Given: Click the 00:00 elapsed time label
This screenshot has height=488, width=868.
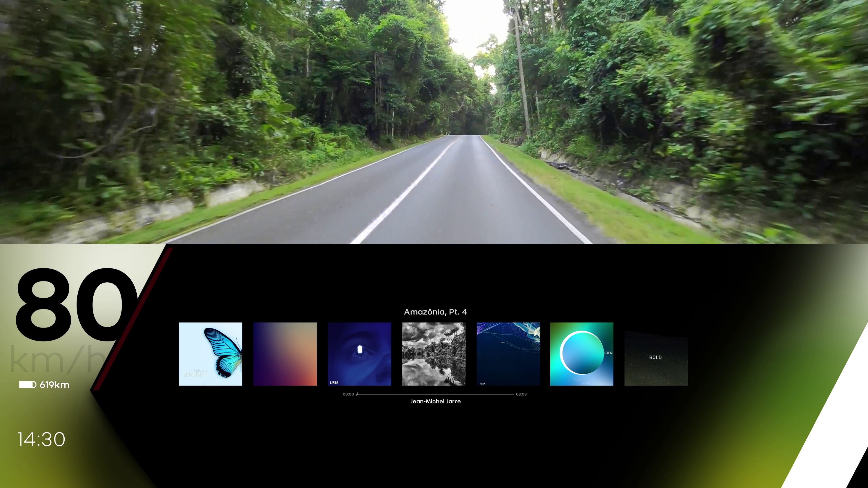Looking at the screenshot, I should [x=348, y=394].
